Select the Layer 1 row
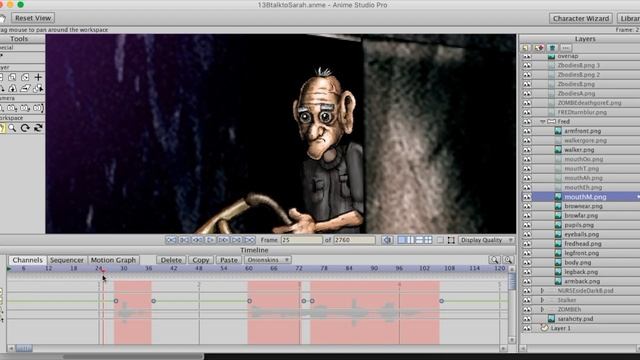This screenshot has width=640, height=360. pyautogui.click(x=582, y=328)
